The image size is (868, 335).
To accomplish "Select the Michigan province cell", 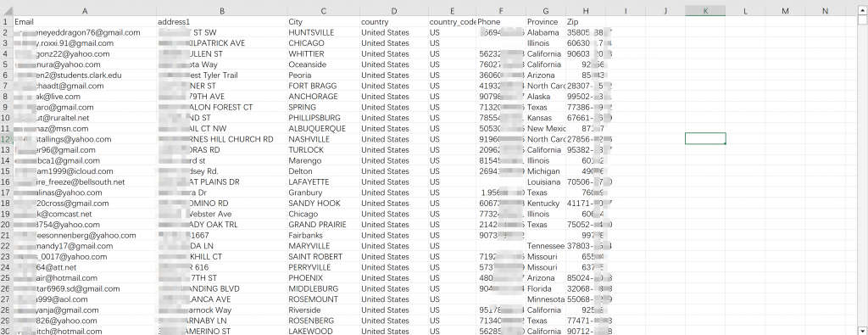I will pos(546,171).
